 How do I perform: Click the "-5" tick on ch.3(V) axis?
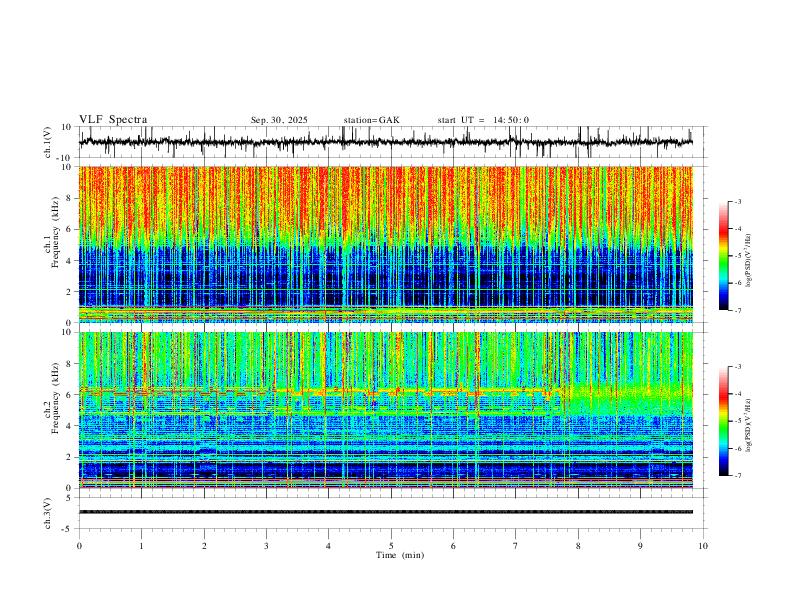click(x=68, y=529)
